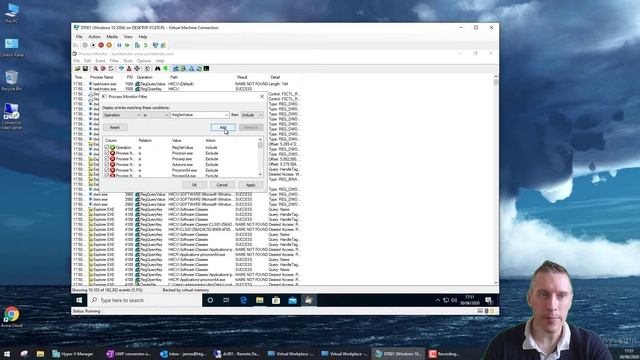640x360 pixels.
Task: Open Hyper-V Manager from host taskbar
Action: pyautogui.click(x=73, y=354)
